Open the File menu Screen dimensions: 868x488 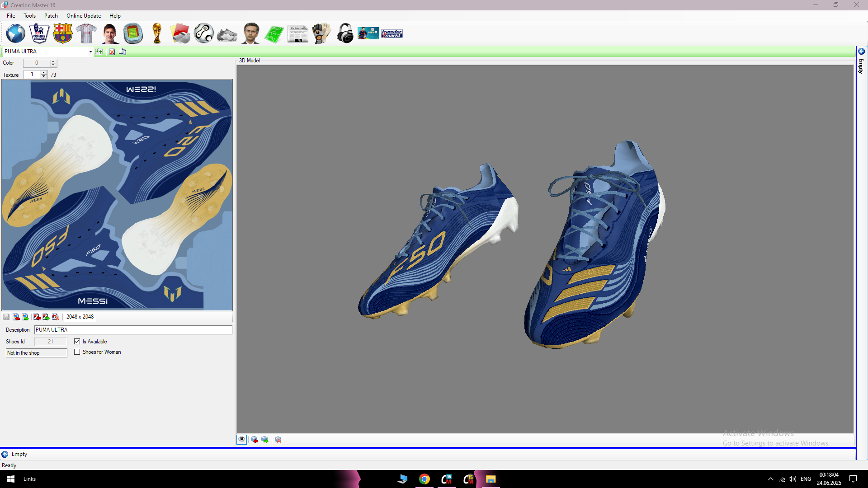point(11,16)
